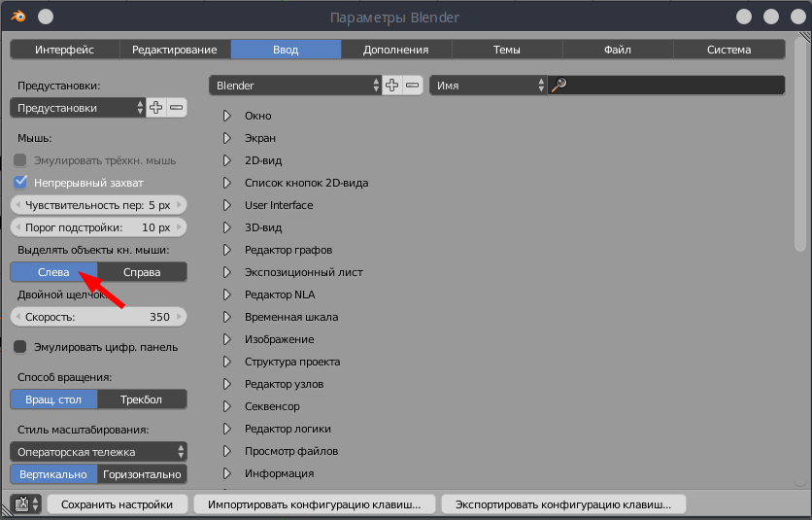Increase Чувствительность пер. with right arrow

[x=179, y=205]
